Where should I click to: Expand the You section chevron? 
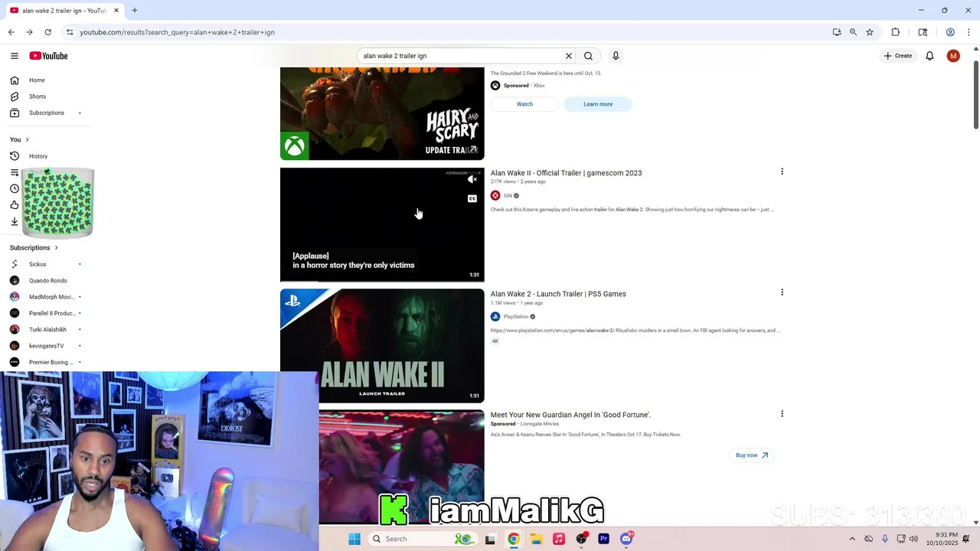[x=27, y=139]
